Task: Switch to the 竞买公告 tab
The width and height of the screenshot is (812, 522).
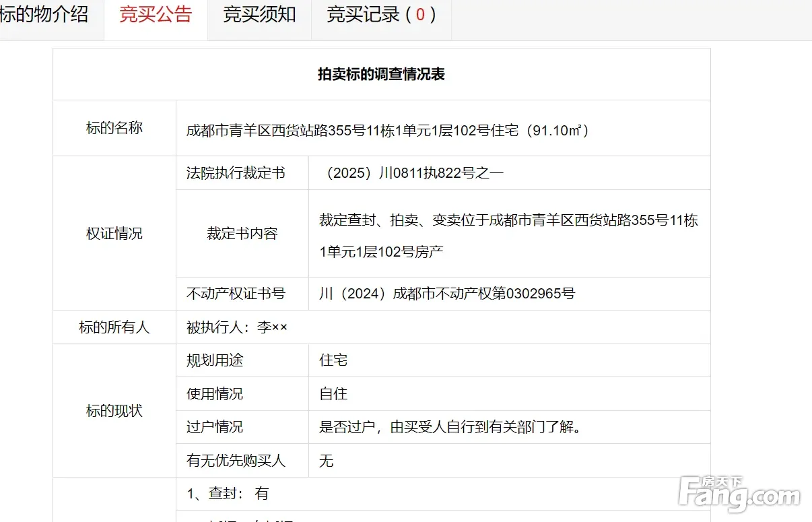Action: click(156, 15)
